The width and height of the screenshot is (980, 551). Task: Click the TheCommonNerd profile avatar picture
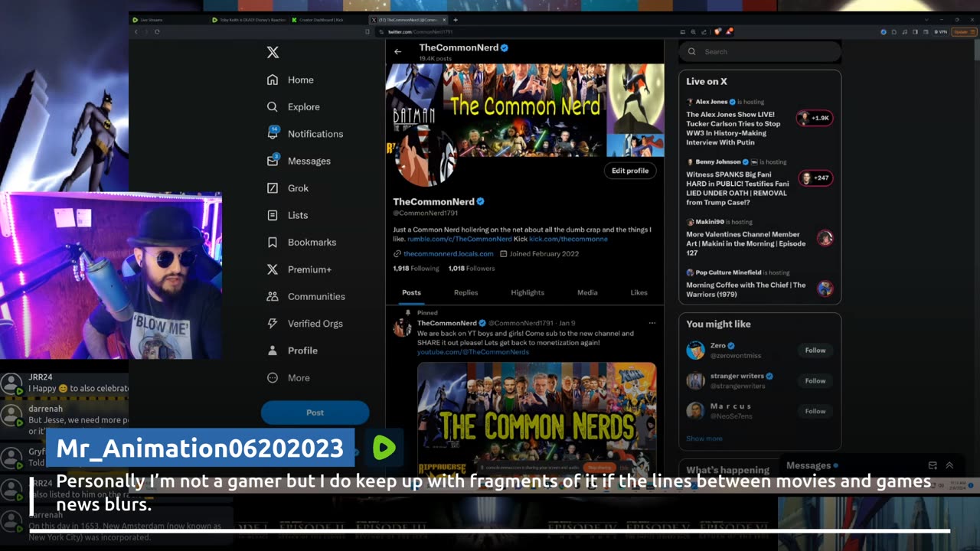pyautogui.click(x=426, y=157)
